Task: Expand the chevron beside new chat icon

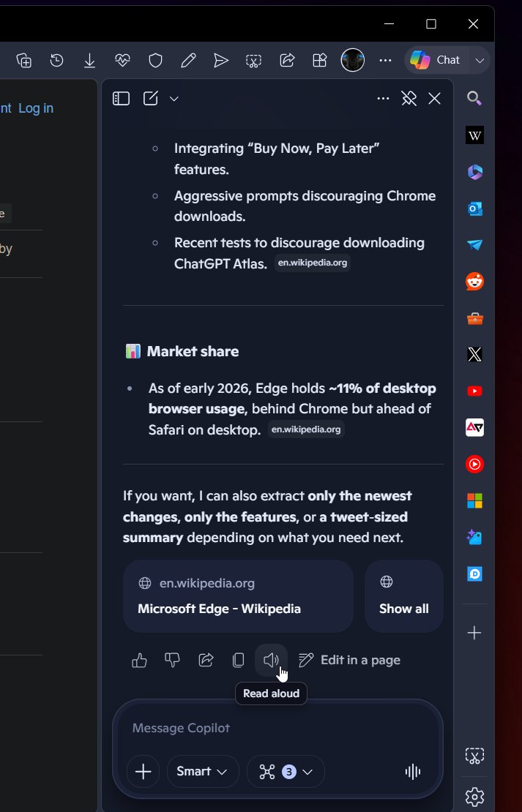Action: point(174,99)
